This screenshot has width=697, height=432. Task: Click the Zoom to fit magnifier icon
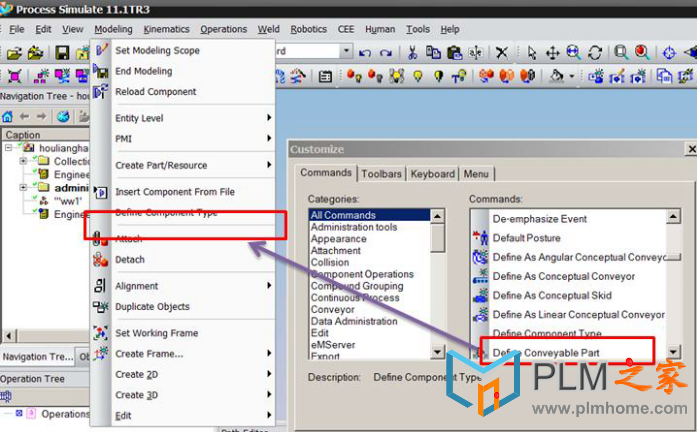point(573,53)
